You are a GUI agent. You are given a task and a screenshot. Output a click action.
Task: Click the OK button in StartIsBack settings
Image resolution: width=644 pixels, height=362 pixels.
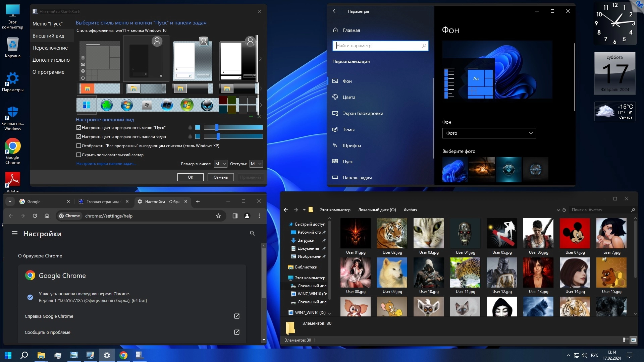(190, 177)
